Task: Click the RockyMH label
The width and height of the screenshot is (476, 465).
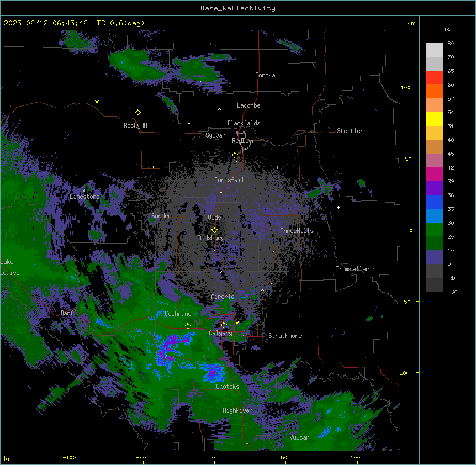Action: pos(135,125)
